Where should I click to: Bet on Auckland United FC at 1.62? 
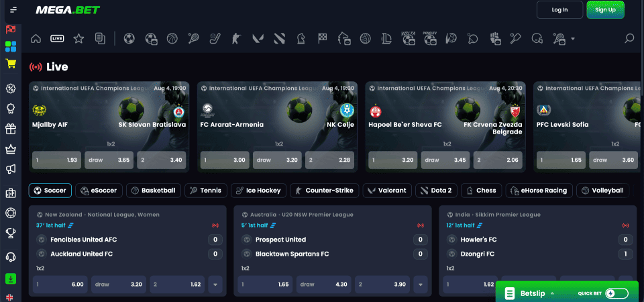point(177,285)
